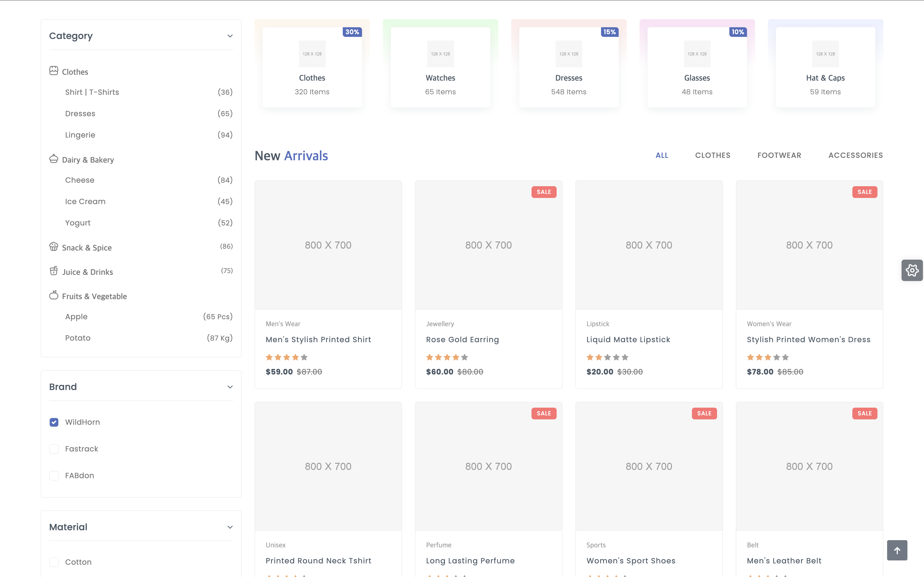Switch to the FOOTWEAR tab
Image resolution: width=924 pixels, height=577 pixels.
click(779, 155)
